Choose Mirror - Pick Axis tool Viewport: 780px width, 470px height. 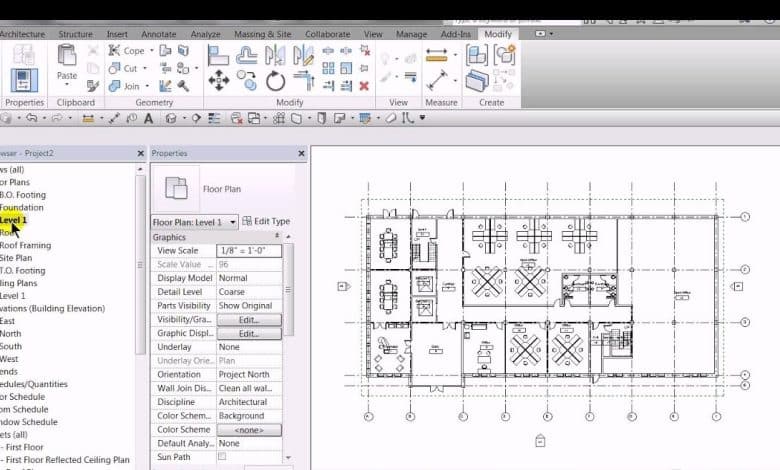275,55
